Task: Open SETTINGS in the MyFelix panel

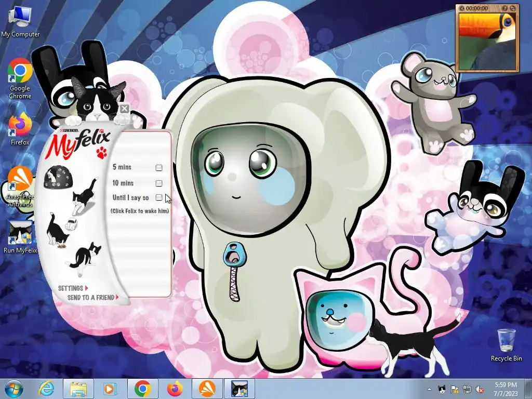Action: click(73, 288)
